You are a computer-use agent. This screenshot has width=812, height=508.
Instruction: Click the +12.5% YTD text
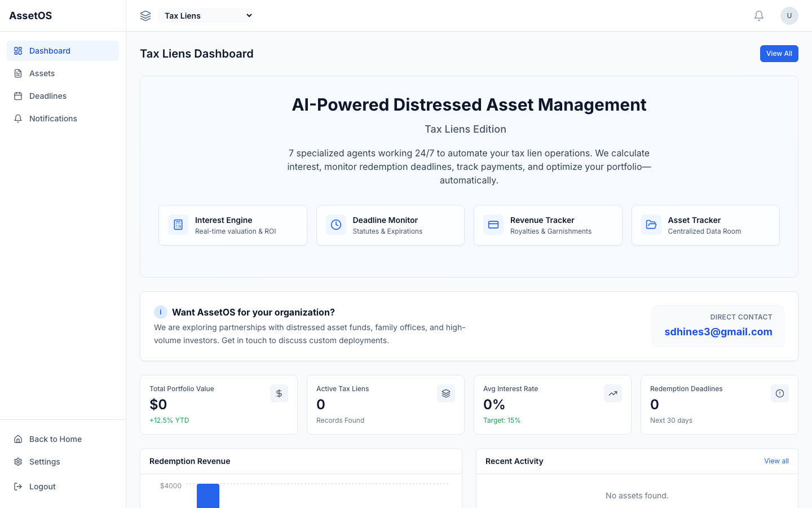(x=169, y=421)
